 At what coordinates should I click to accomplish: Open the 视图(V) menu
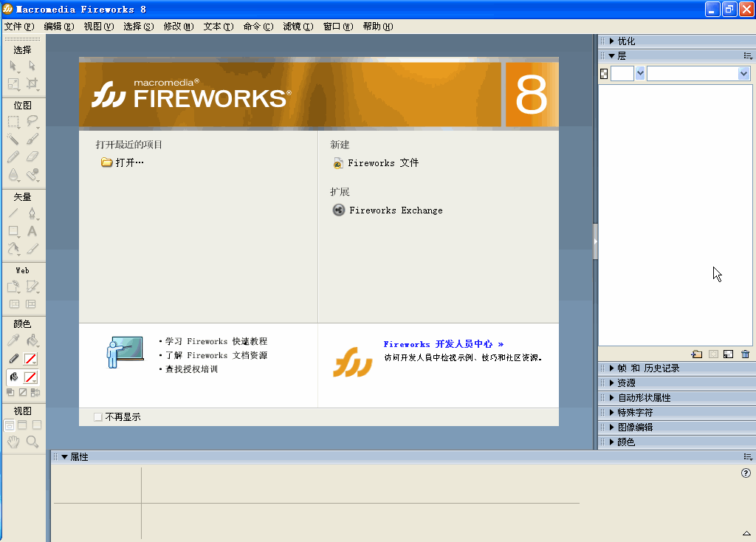pos(99,27)
